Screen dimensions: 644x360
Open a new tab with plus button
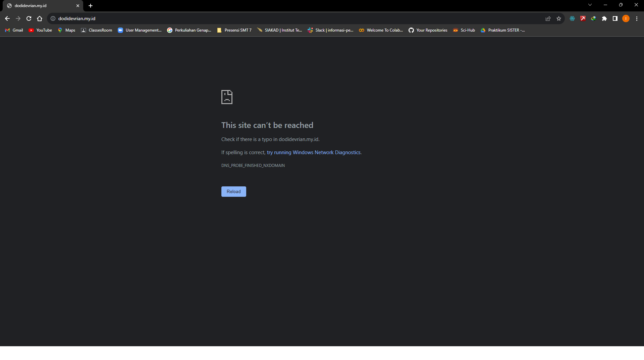click(x=91, y=6)
